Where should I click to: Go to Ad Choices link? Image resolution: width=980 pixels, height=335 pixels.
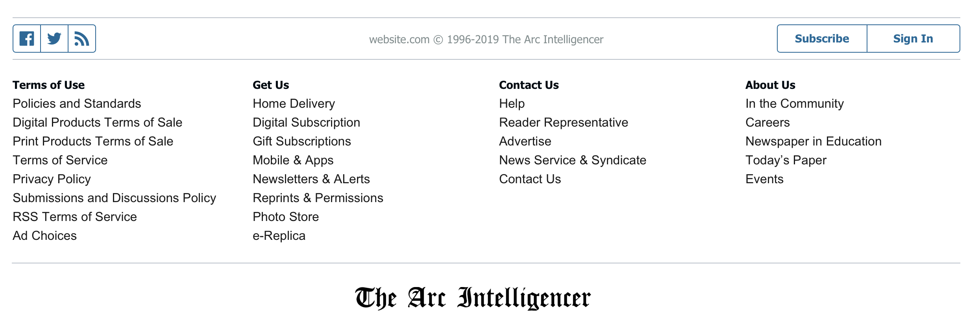(44, 236)
